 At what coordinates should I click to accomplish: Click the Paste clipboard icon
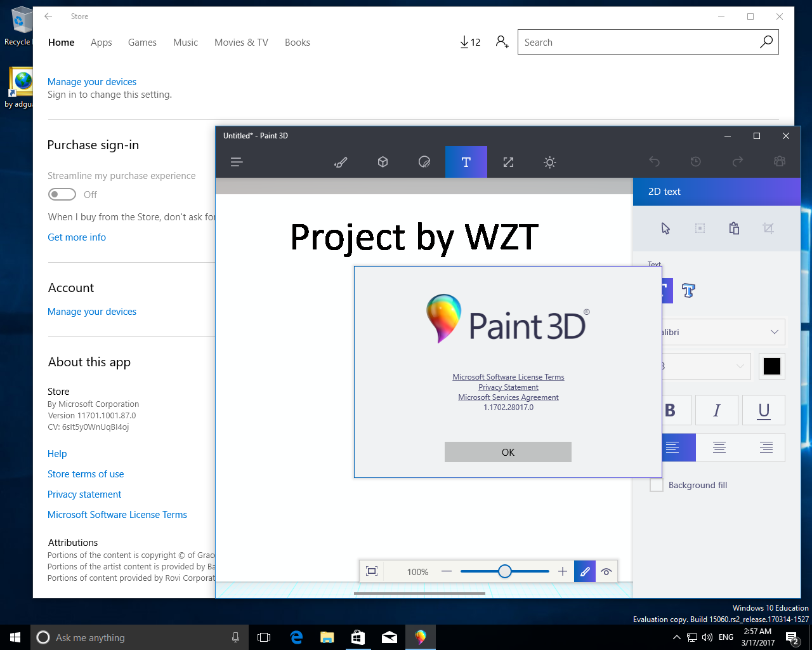734,229
